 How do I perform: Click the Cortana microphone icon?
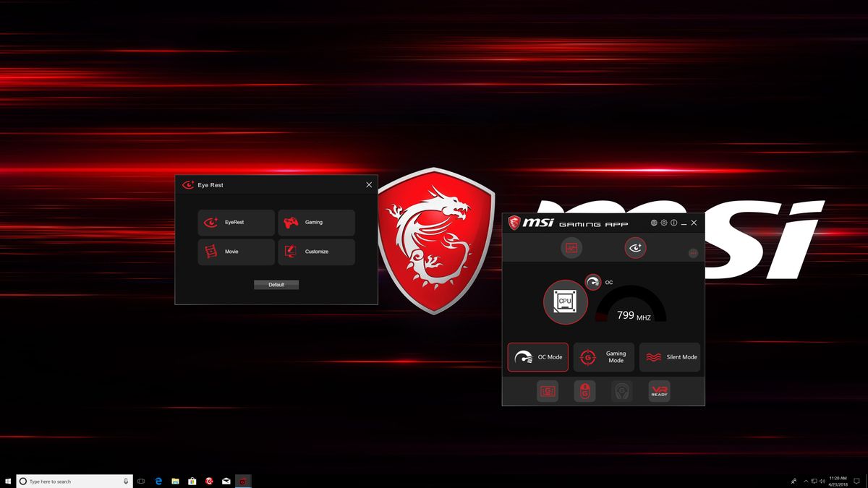pos(126,481)
